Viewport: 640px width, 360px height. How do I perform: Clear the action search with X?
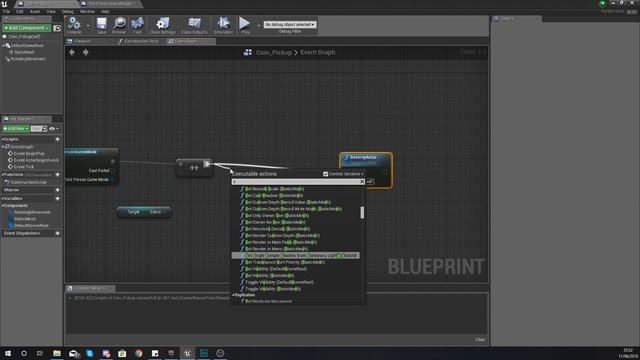(x=362, y=182)
